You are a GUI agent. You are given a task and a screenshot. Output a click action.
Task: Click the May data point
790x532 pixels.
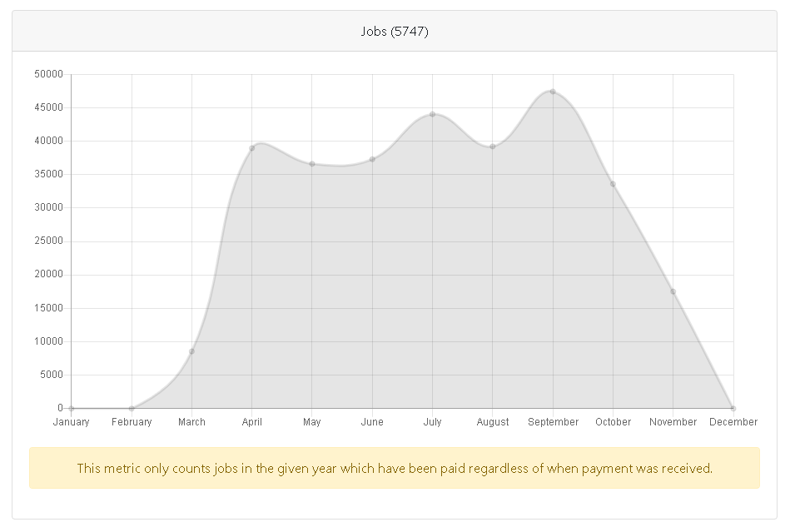click(x=312, y=164)
